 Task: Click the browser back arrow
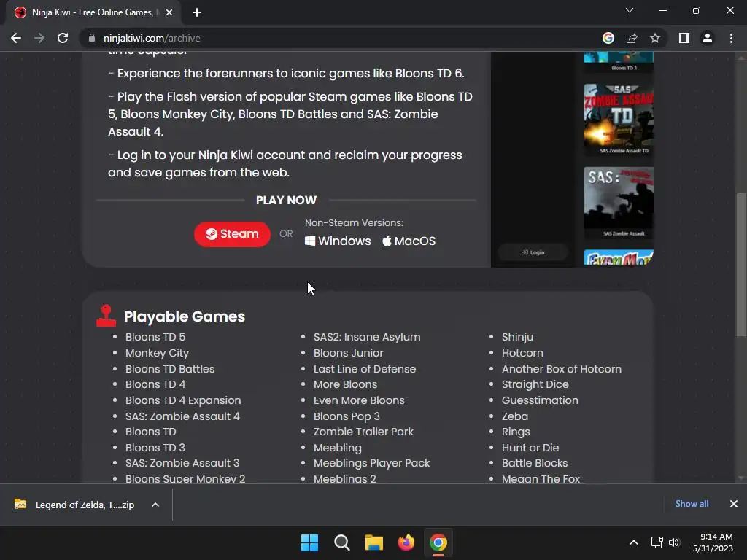pyautogui.click(x=16, y=38)
